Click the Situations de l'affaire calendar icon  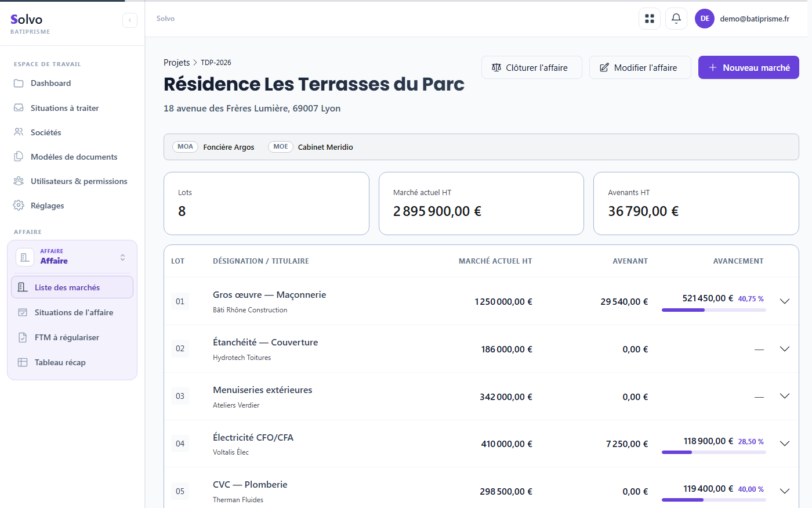click(23, 312)
